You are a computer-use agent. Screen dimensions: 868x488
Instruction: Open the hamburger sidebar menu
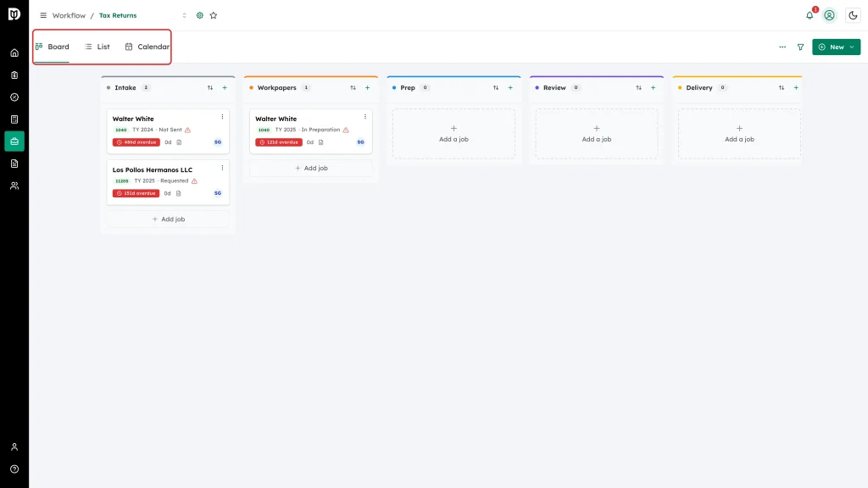click(x=43, y=15)
